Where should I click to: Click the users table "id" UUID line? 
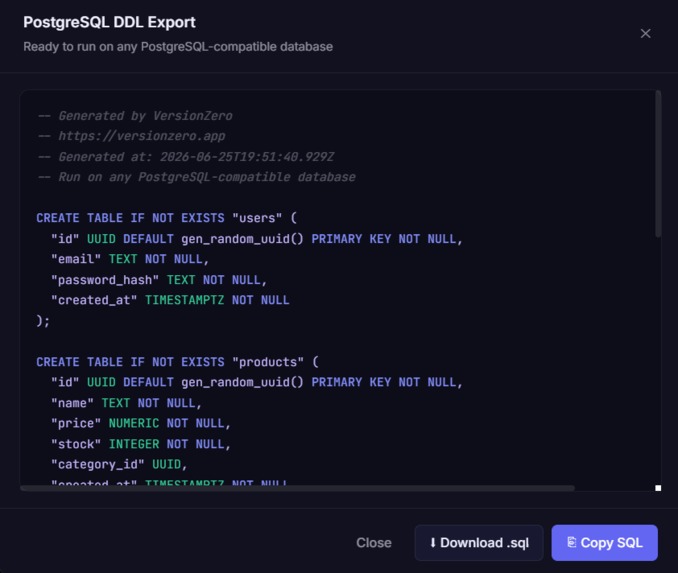[x=257, y=239]
